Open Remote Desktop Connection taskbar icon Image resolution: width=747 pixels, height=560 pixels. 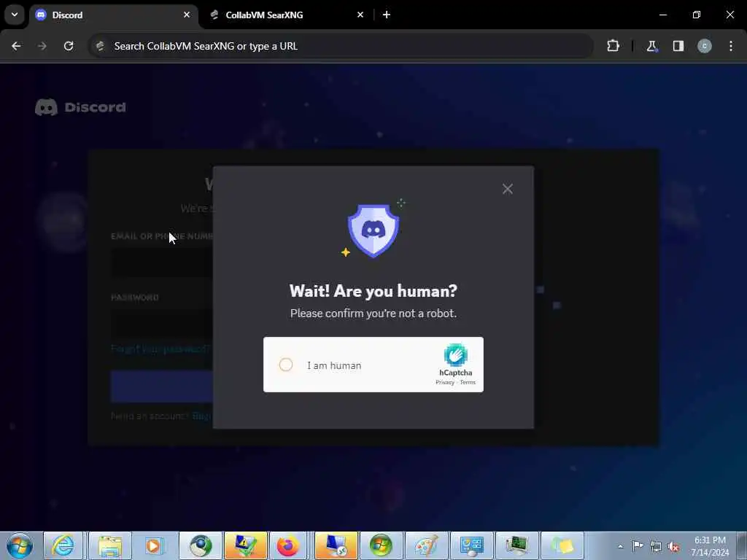click(336, 545)
